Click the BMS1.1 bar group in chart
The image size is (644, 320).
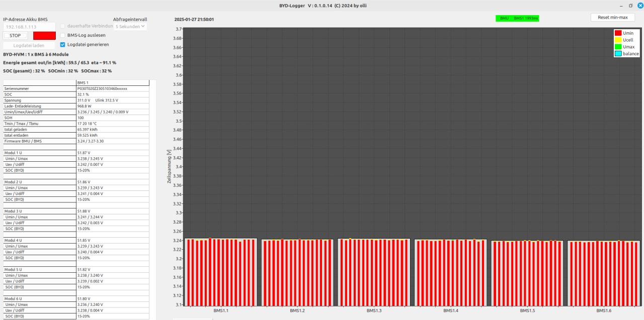[221, 272]
